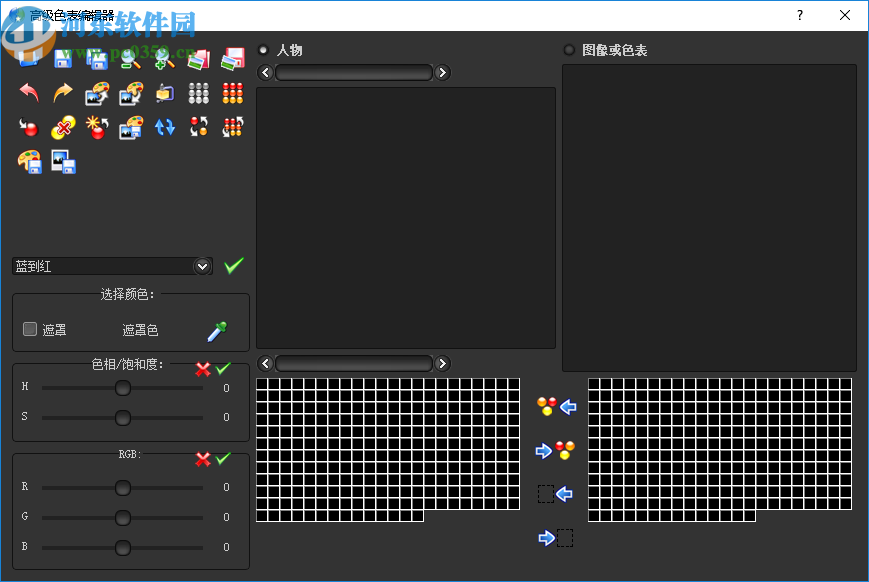Image resolution: width=869 pixels, height=582 pixels.
Task: Click the help question mark button
Action: (800, 15)
